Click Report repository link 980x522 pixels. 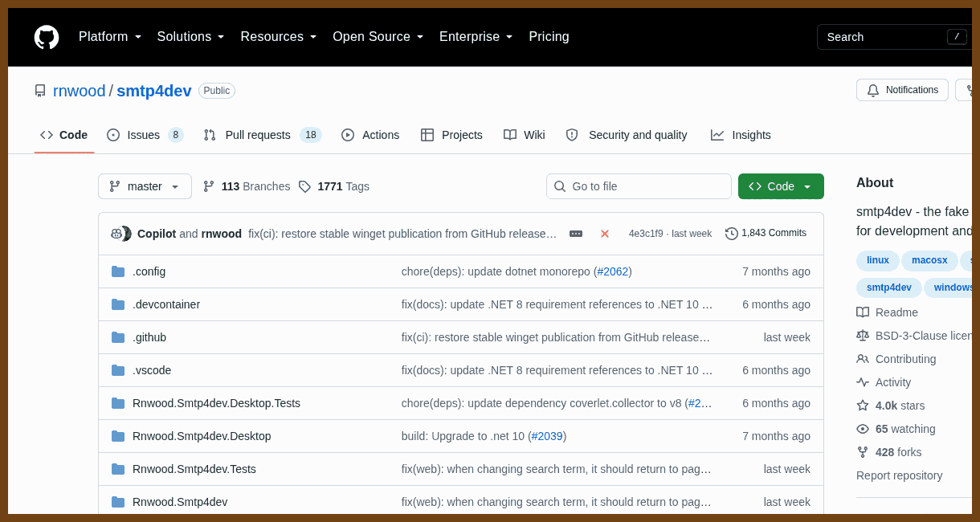899,475
